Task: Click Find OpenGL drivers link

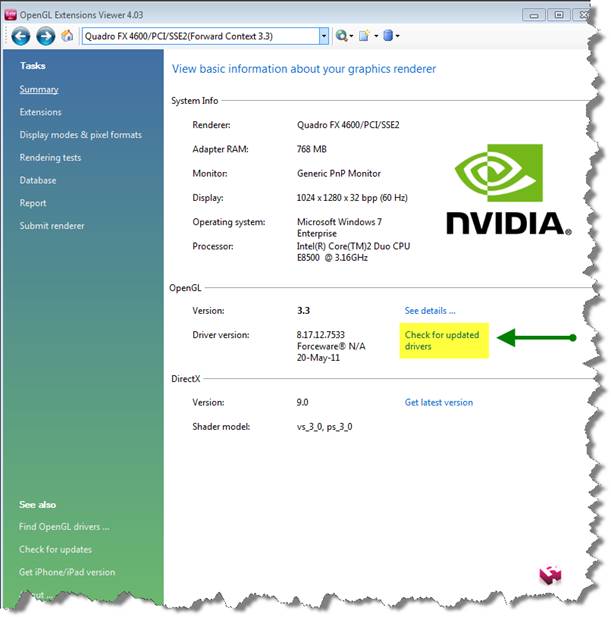Action: (64, 527)
